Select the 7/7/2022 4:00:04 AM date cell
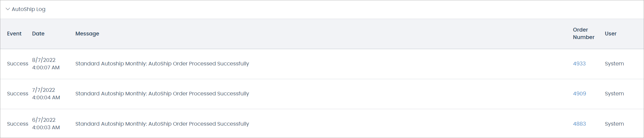 pos(46,93)
